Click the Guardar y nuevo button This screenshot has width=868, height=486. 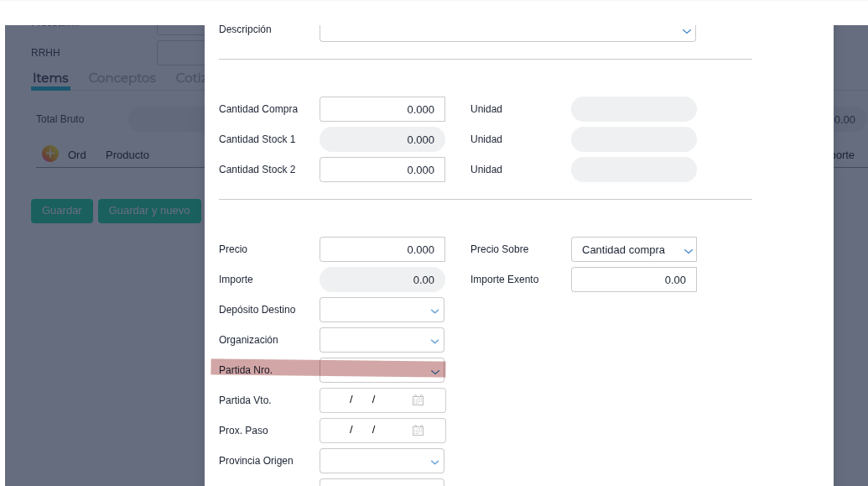pyautogui.click(x=149, y=211)
